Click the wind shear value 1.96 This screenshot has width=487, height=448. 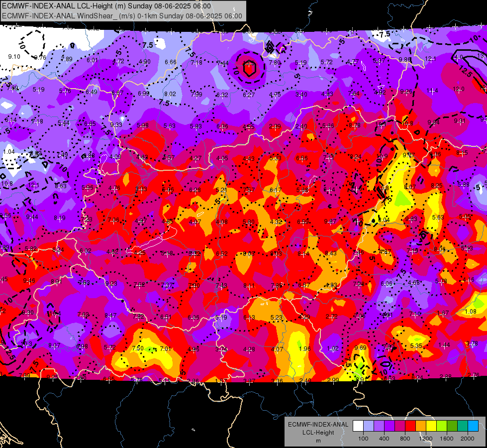click(304, 348)
